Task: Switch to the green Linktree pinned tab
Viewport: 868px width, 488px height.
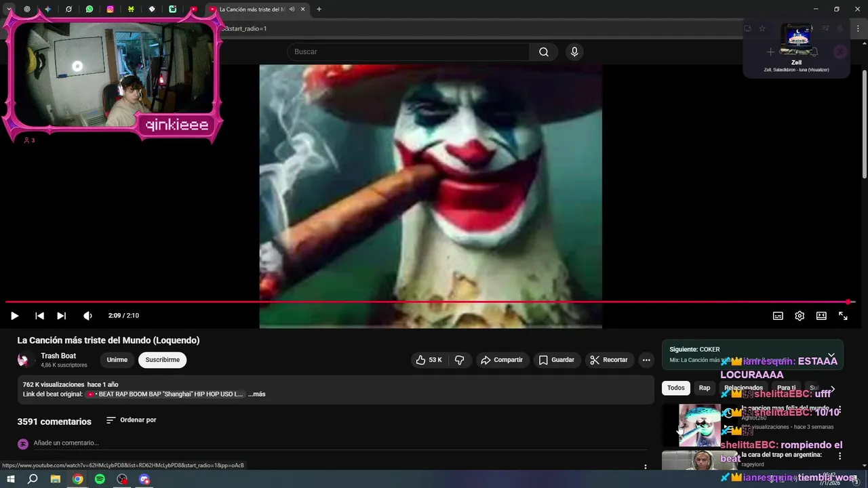Action: click(131, 9)
